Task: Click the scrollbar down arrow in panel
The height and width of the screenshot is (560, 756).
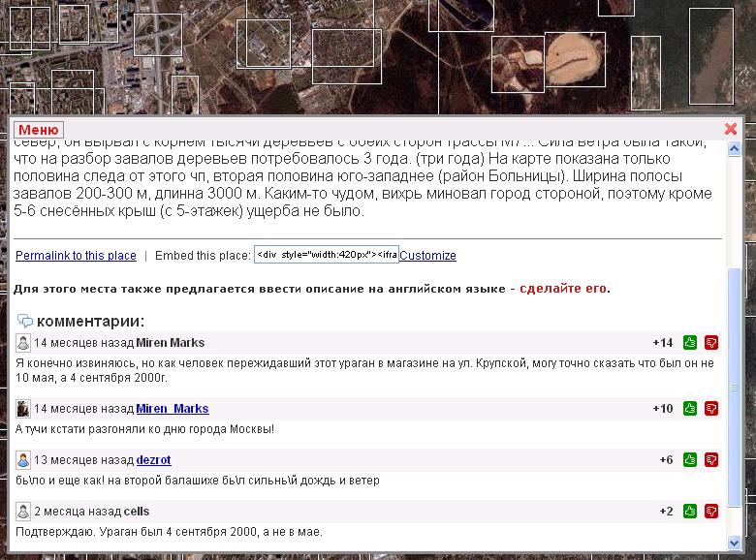Action: point(733,542)
